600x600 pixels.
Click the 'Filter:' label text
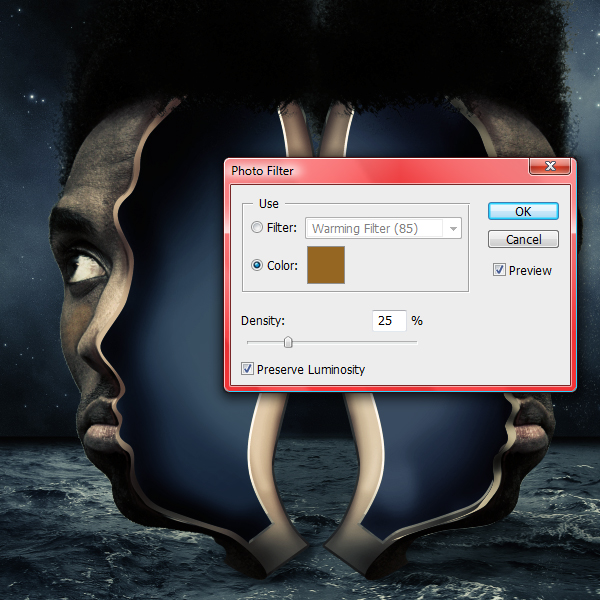tap(282, 228)
